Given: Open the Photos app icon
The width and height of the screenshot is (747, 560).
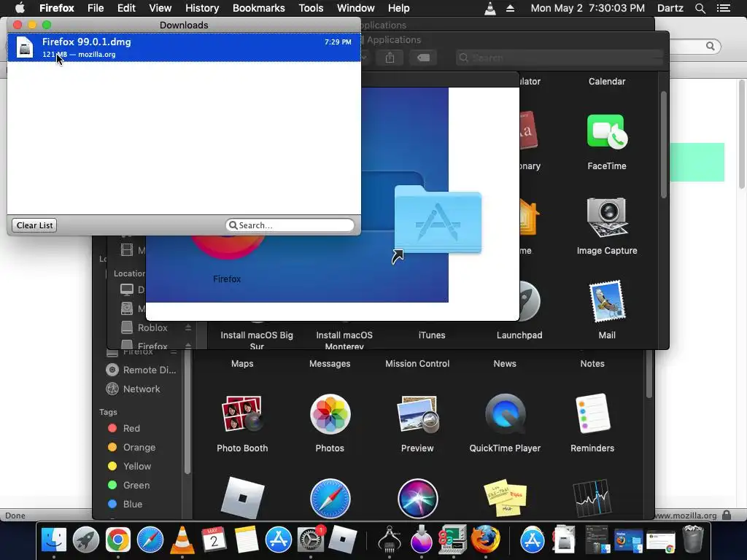Looking at the screenshot, I should point(330,414).
